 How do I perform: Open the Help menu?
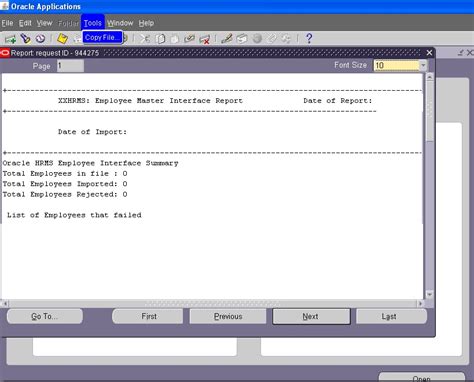pos(146,23)
